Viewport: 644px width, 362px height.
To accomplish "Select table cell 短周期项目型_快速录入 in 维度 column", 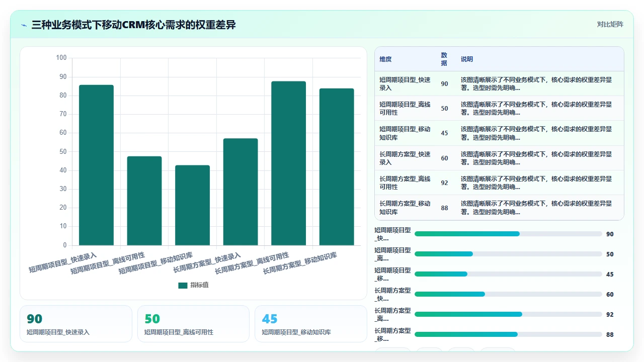I will [x=405, y=84].
